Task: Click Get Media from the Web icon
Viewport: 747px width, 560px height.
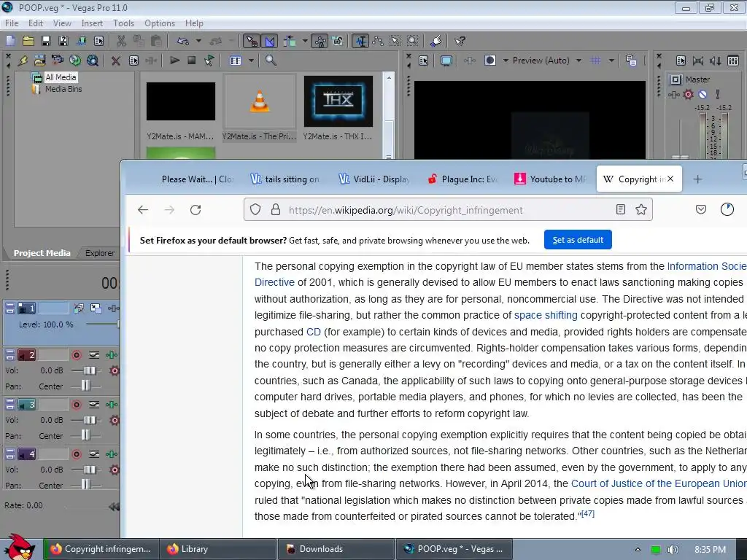Action: (93, 61)
